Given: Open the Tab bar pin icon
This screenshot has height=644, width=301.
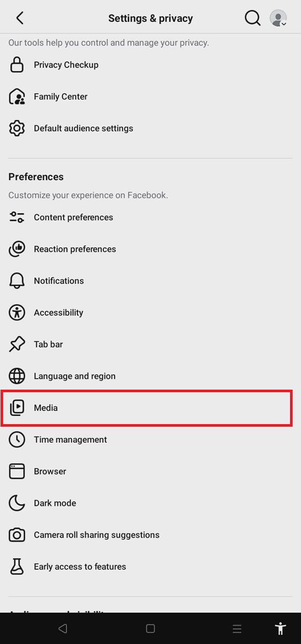Looking at the screenshot, I should 17,344.
